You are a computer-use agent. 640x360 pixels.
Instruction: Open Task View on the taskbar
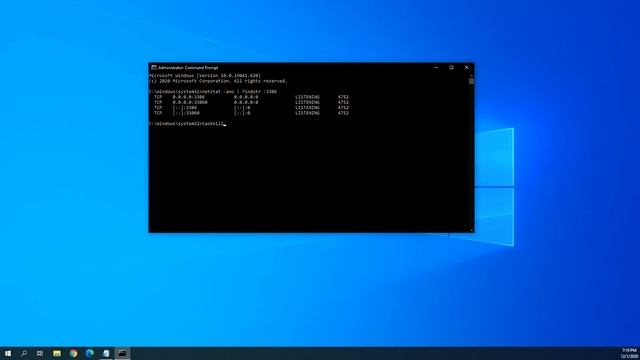point(40,353)
